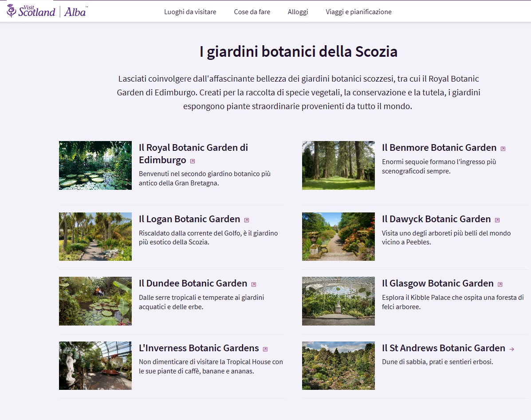Open Il Benmore Botanic Garden link
Screen dimensions: 531x420
[x=439, y=148]
